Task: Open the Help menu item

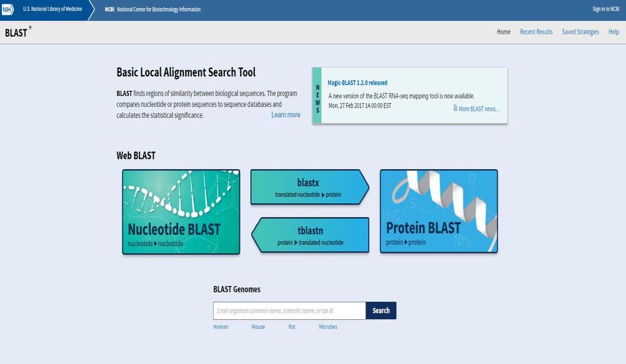Action: [614, 32]
